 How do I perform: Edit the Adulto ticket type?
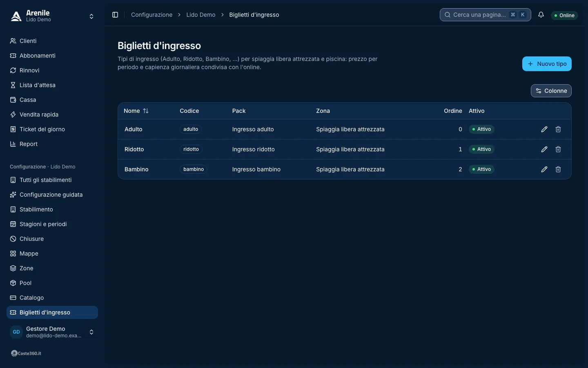pos(544,129)
